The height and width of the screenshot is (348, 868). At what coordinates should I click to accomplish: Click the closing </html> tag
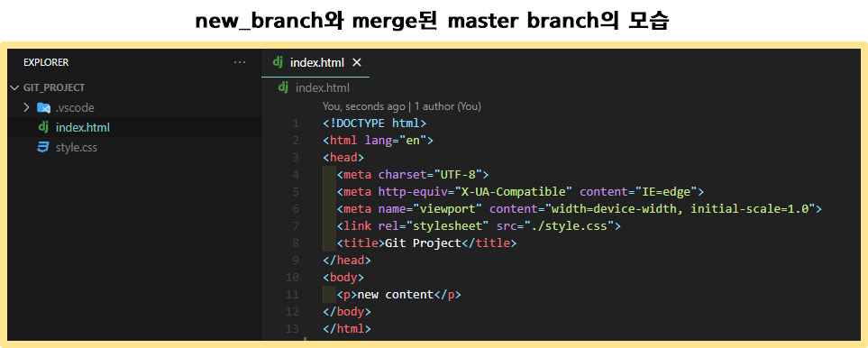(x=347, y=329)
